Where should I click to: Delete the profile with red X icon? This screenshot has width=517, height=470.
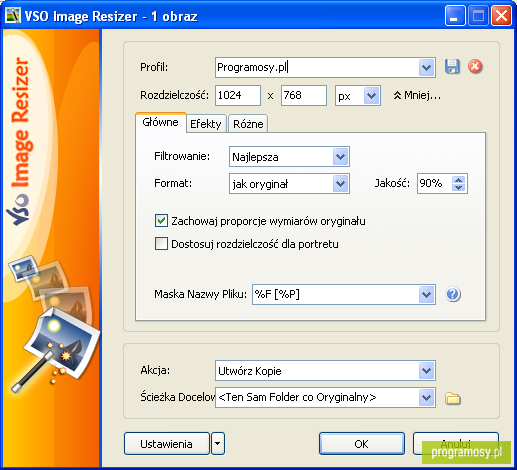coord(475,66)
